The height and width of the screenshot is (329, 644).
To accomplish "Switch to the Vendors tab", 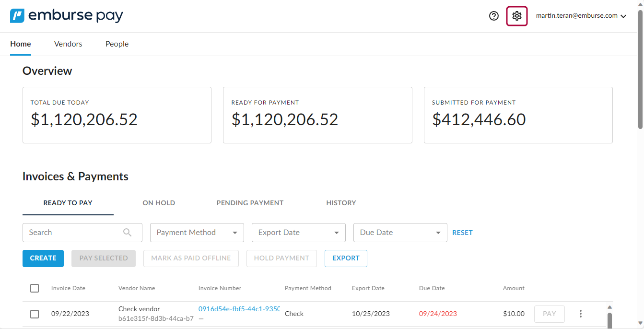I will coord(68,44).
